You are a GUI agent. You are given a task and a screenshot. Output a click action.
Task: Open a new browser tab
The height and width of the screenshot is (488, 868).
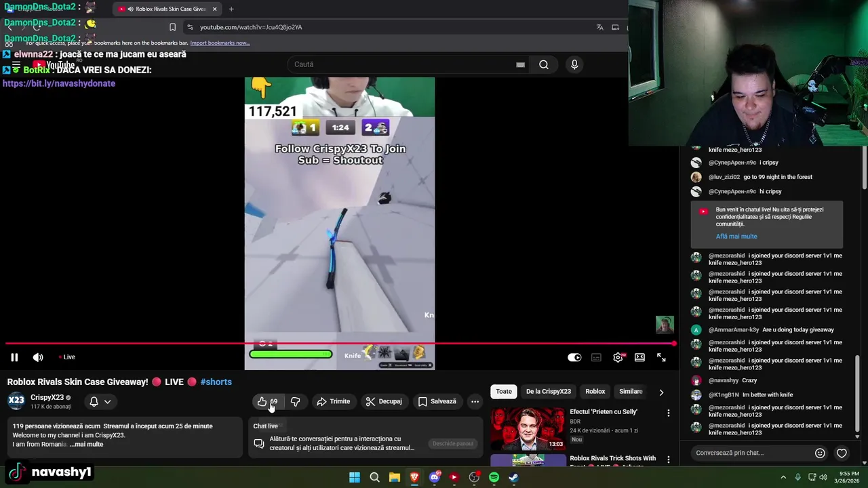[231, 9]
